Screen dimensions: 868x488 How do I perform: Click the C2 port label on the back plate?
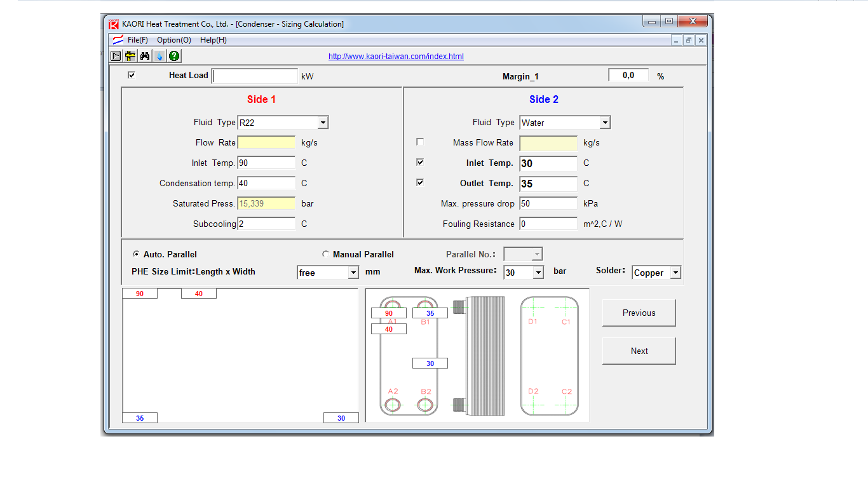(x=567, y=391)
